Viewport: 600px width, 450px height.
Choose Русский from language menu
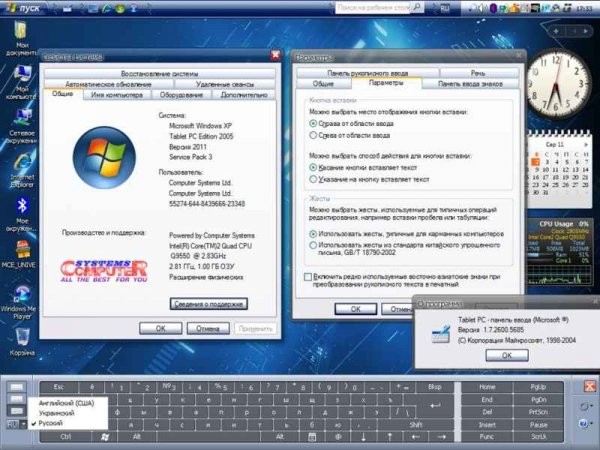click(x=51, y=423)
